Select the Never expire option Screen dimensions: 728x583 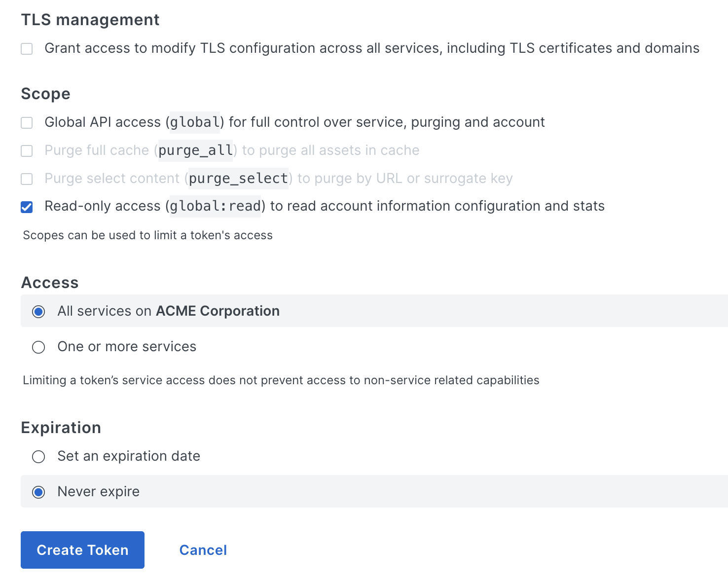pos(38,492)
